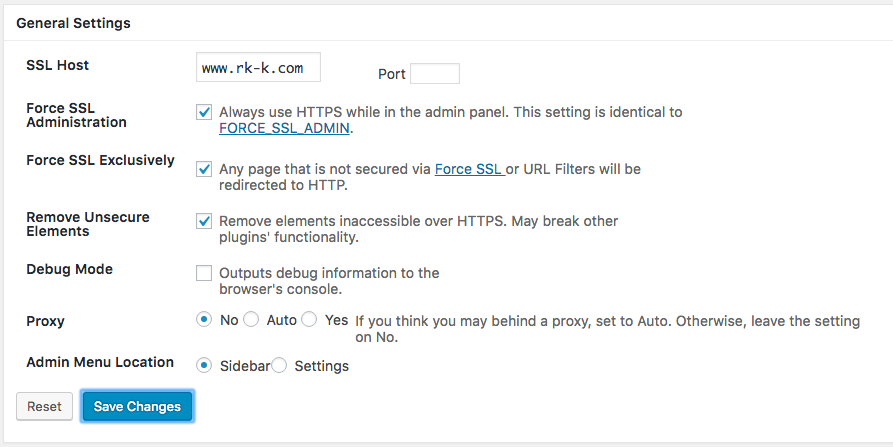The image size is (893, 447).
Task: Choose Settings for Admin Menu Location
Action: click(x=279, y=366)
